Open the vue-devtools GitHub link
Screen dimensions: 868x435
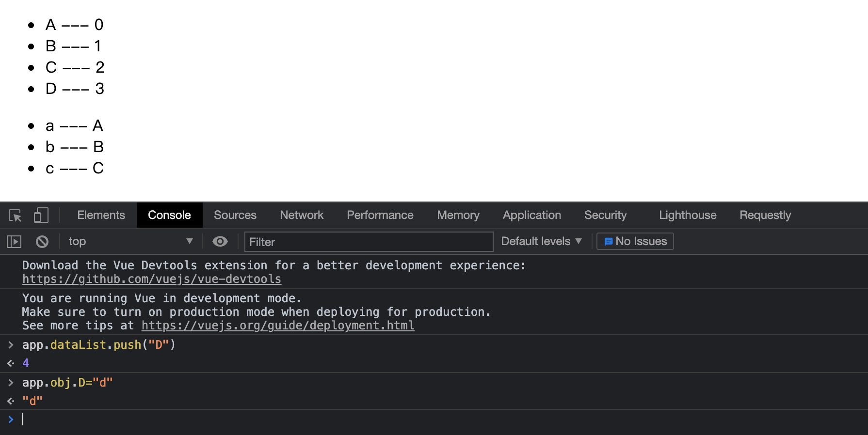152,280
